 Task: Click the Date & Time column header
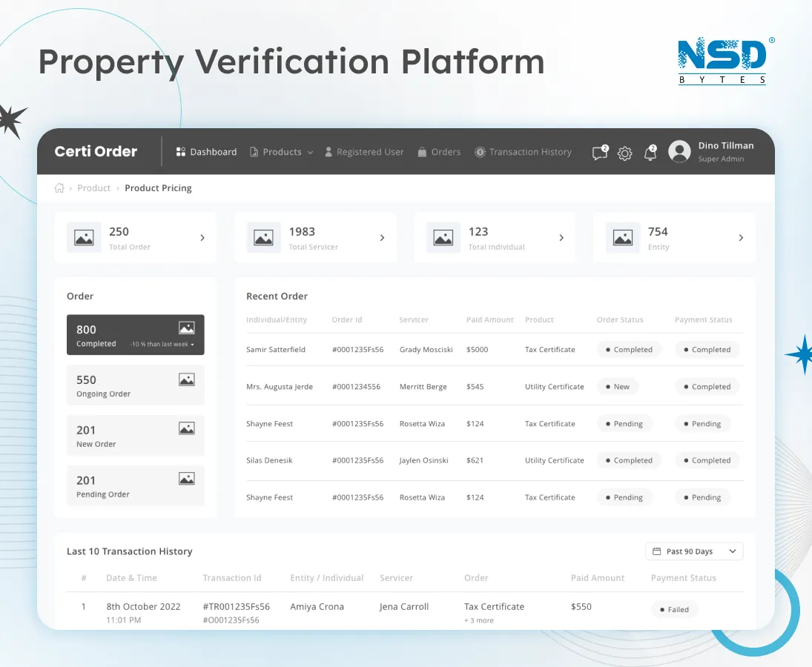click(131, 578)
